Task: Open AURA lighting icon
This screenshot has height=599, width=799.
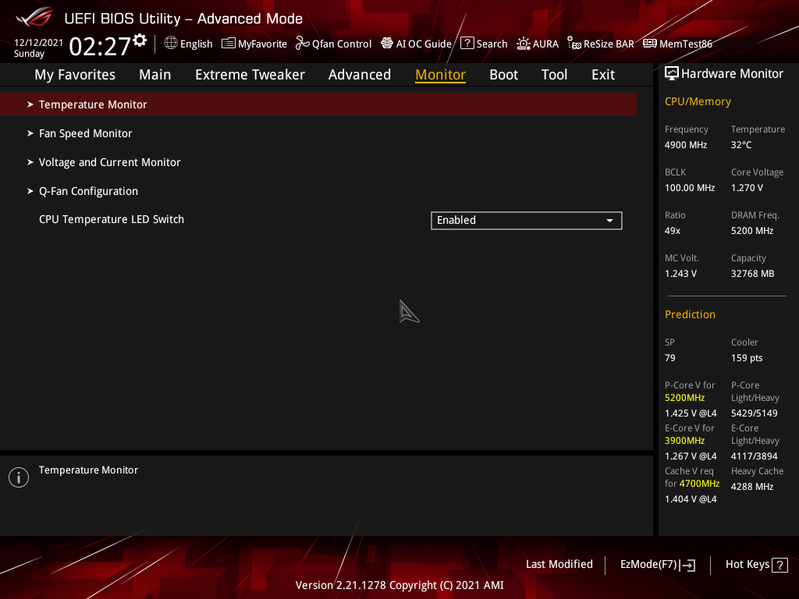Action: [x=523, y=44]
